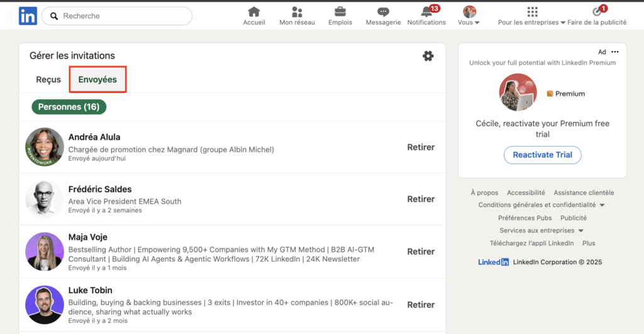Open Frédéric Saldes's profile photo
Viewport: 644px width, 334px height.
[x=45, y=199]
